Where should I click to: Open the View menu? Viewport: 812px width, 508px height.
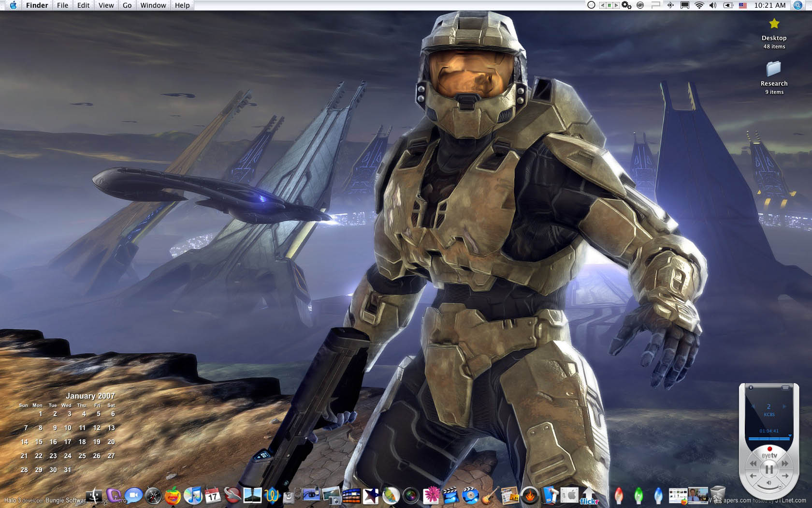(106, 5)
